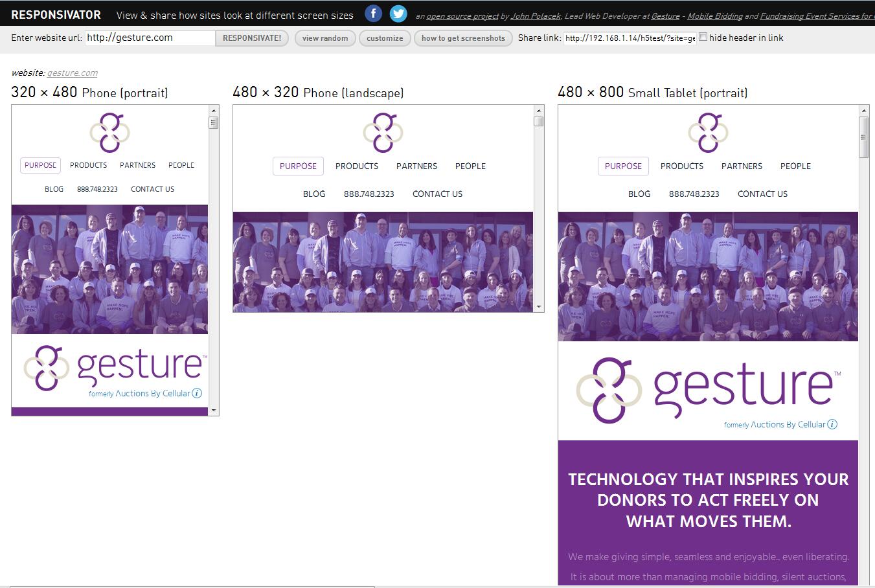Click 888.748.2323 in 480 × 320 phone landscape preview

[369, 194]
